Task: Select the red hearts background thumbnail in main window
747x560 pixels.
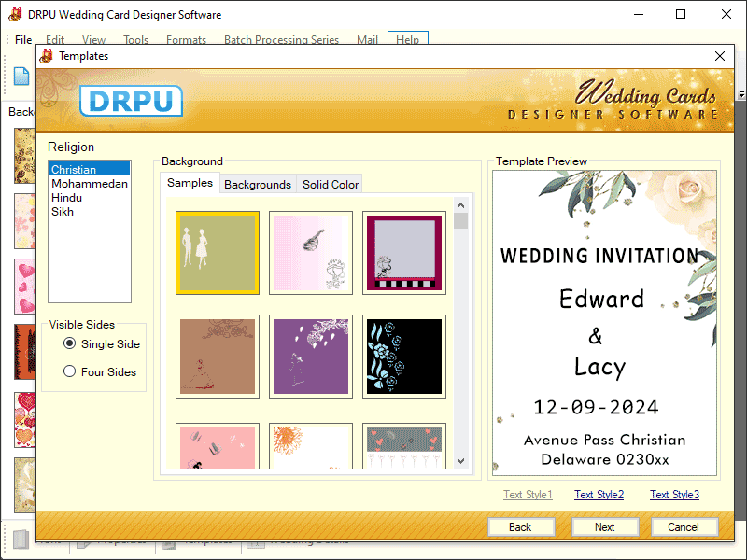Action: (x=25, y=419)
